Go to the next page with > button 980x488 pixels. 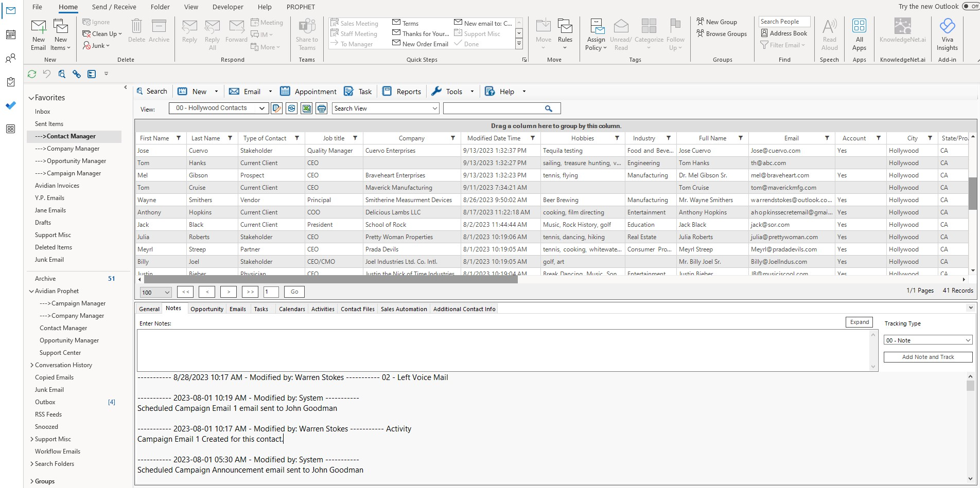point(229,292)
